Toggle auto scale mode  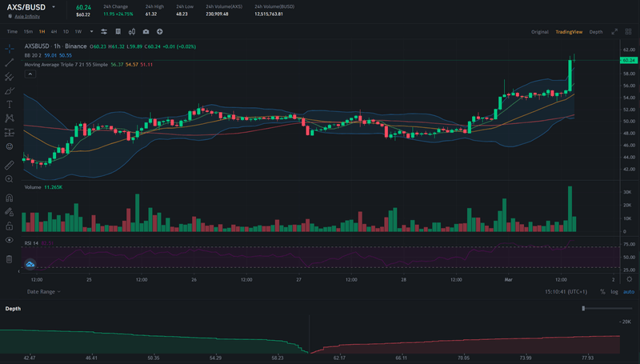(x=629, y=292)
